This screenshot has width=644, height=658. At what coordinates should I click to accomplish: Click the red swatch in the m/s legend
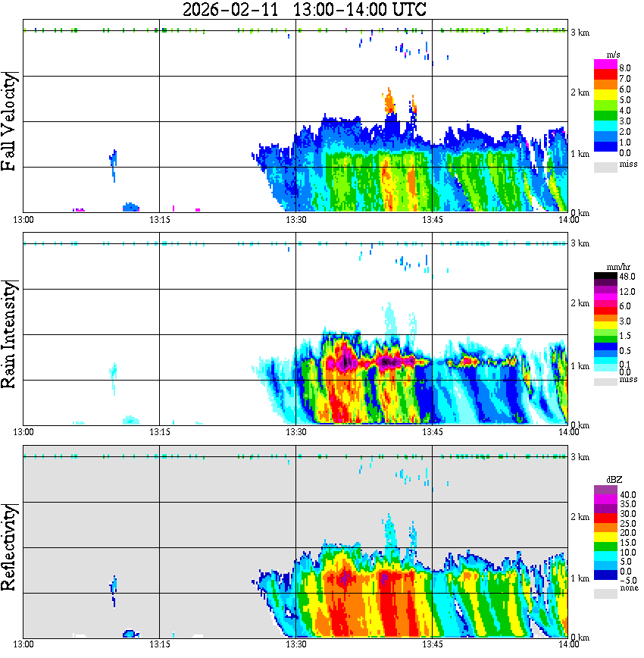[605, 75]
